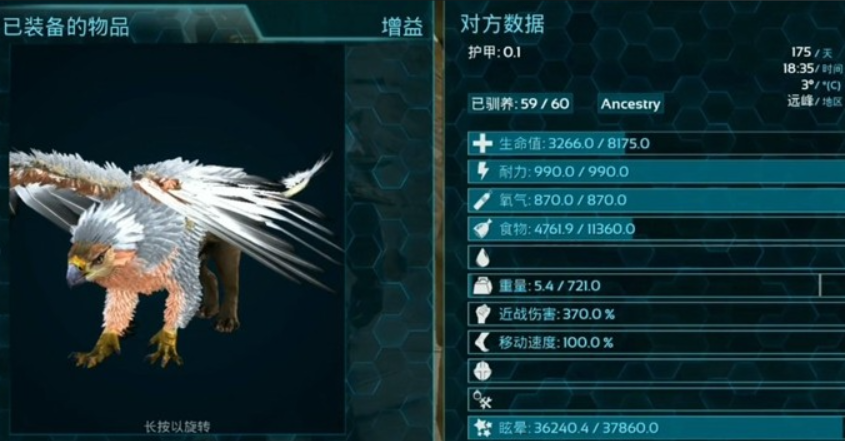Click the 生命值 health progress bar
This screenshot has height=441, width=845.
(656, 143)
